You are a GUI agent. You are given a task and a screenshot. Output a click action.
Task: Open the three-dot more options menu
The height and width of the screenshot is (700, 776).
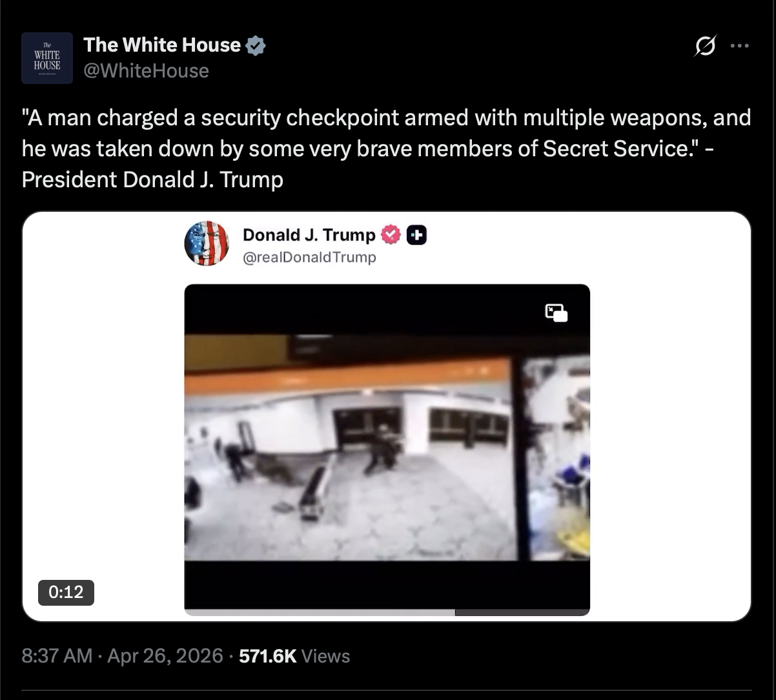[x=739, y=46]
